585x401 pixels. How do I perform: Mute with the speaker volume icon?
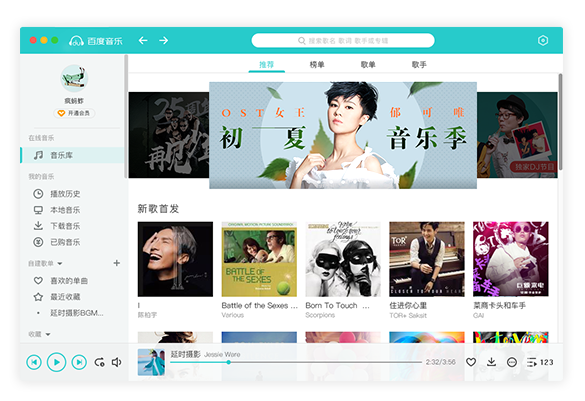tap(117, 362)
